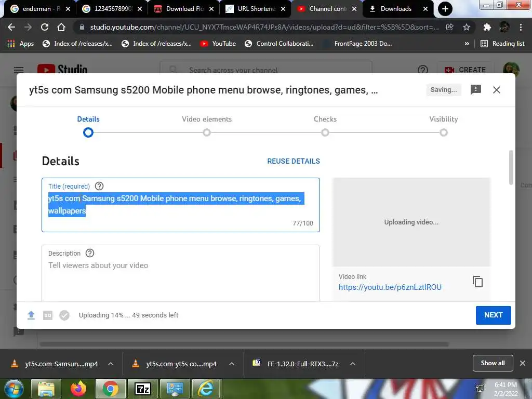532x399 pixels.
Task: Open the Windows Start menu orb
Action: click(x=14, y=389)
